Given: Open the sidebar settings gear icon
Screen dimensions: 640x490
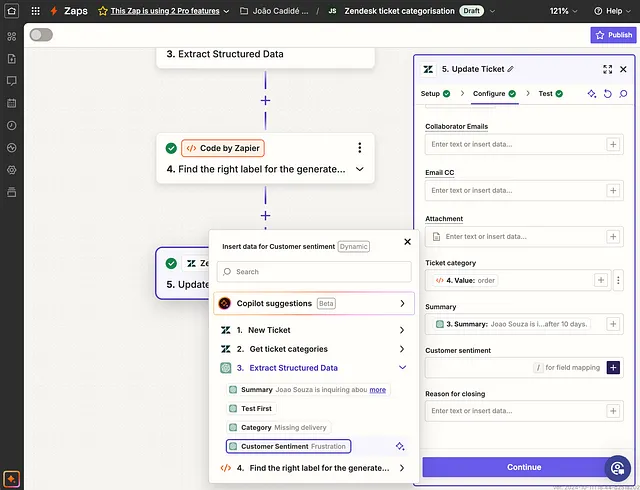Looking at the screenshot, I should [11, 170].
